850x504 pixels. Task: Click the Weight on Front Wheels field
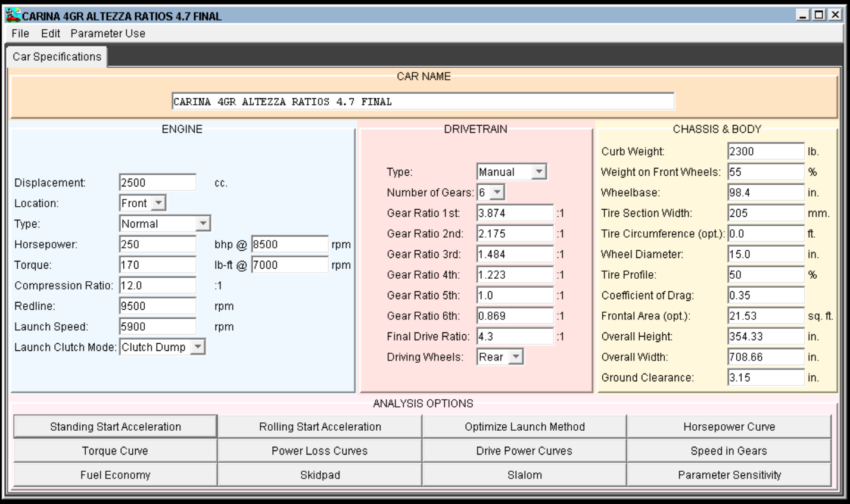coord(766,172)
